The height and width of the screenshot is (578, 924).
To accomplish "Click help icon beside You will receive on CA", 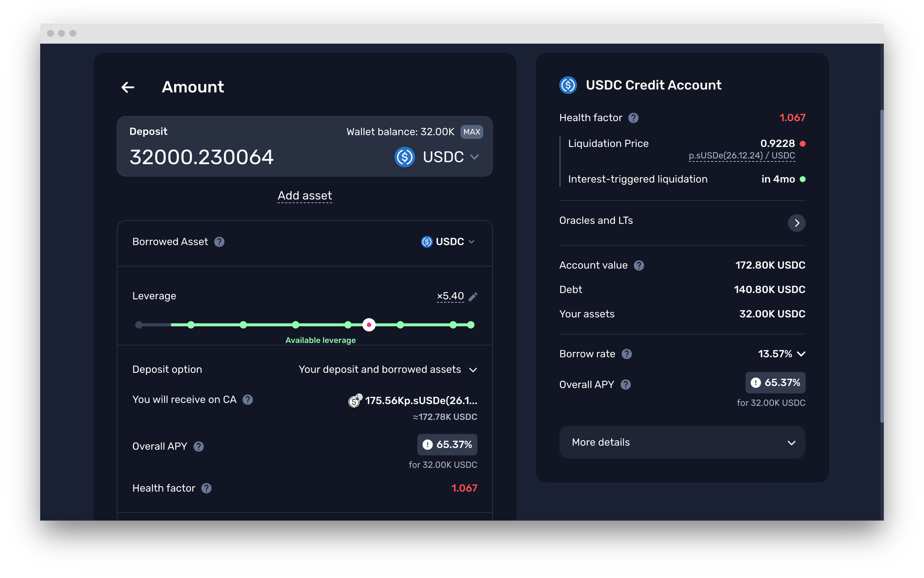I will (248, 400).
